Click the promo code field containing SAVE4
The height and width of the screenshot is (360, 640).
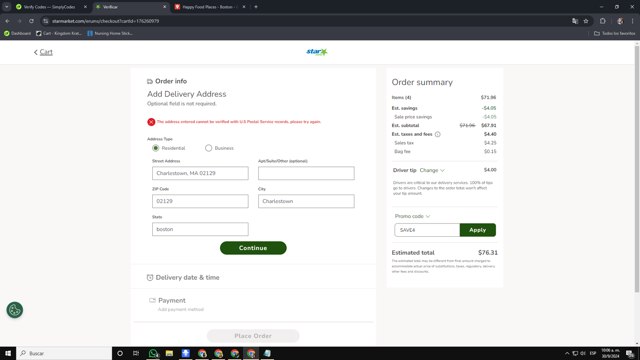coord(427,230)
